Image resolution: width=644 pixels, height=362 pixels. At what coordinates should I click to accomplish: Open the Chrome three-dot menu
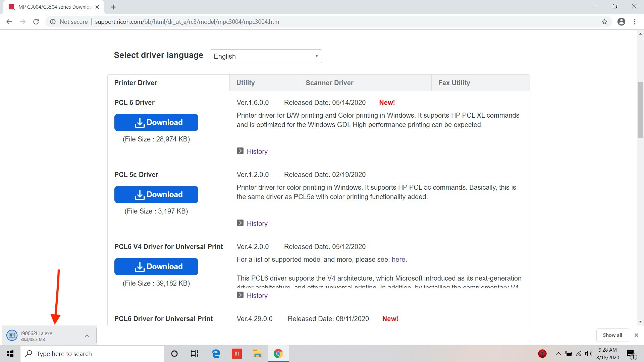(635, 22)
